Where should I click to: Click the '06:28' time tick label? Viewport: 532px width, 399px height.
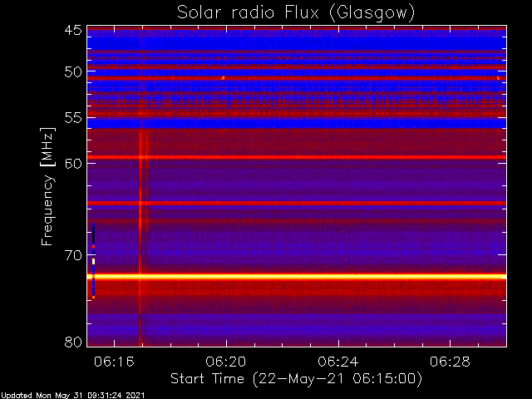[x=450, y=362]
